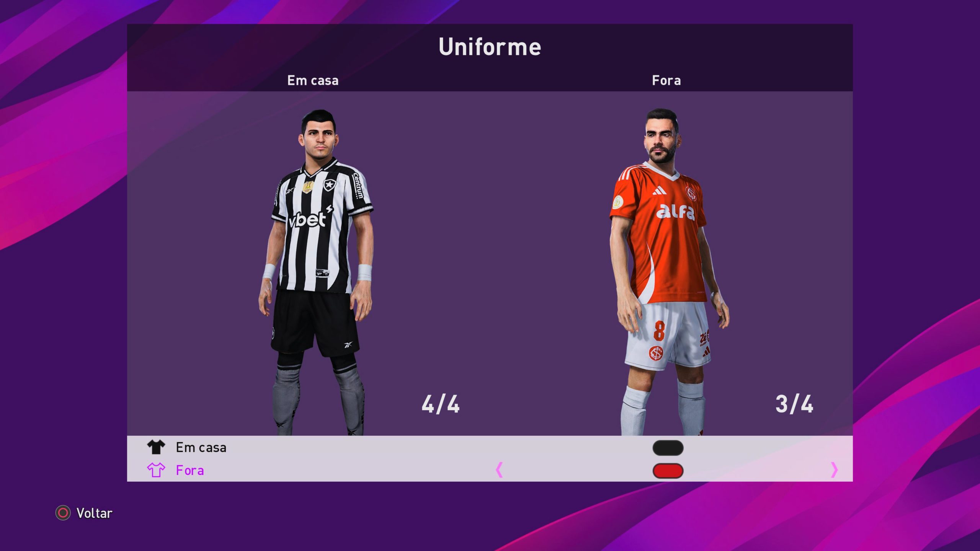Click the Uniforme screen title
Screen dimensions: 980x551
point(490,47)
